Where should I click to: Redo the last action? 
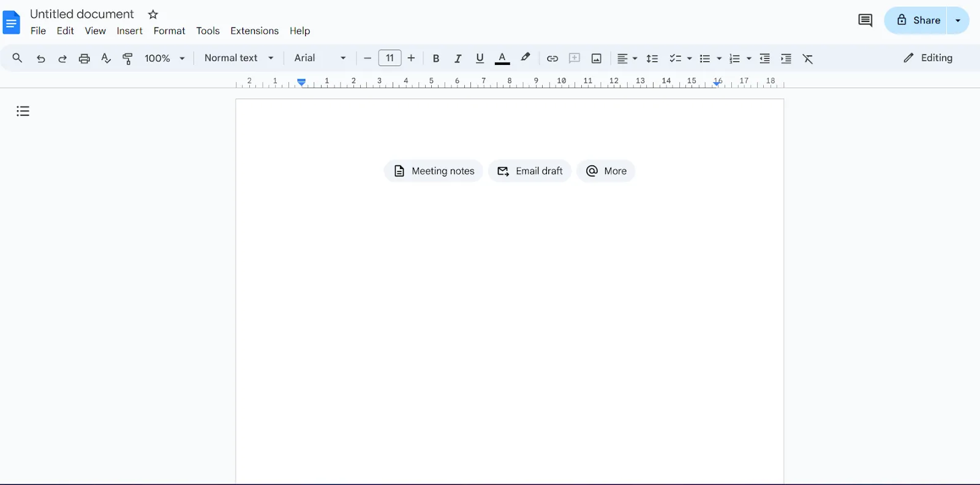[x=62, y=59]
